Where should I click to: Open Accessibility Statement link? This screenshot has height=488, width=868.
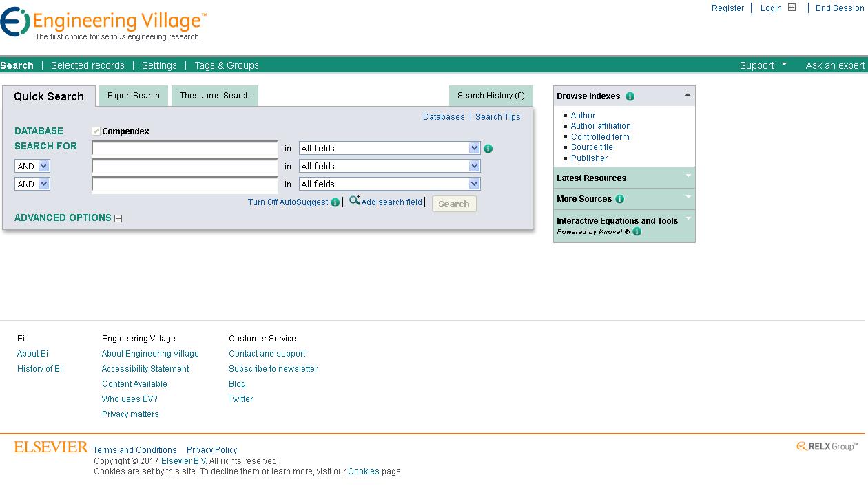point(145,369)
